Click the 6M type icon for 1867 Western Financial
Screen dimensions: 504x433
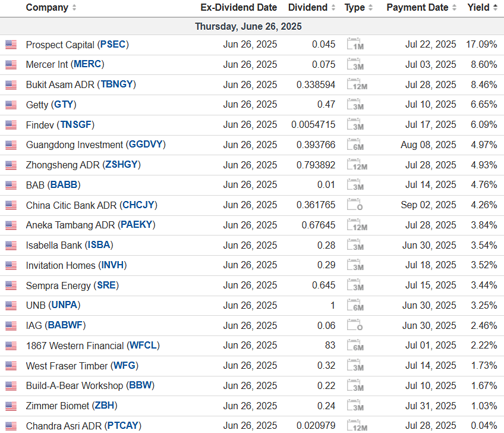pos(355,346)
